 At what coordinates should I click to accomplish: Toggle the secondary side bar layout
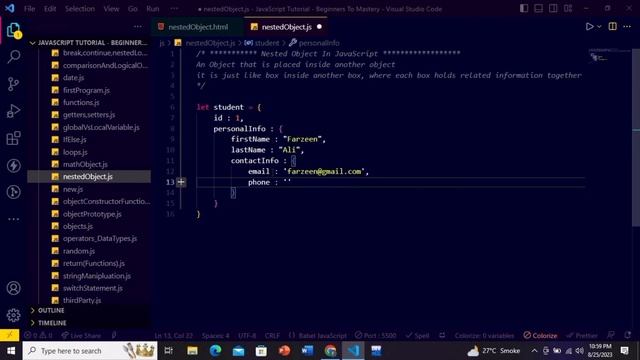[x=553, y=9]
